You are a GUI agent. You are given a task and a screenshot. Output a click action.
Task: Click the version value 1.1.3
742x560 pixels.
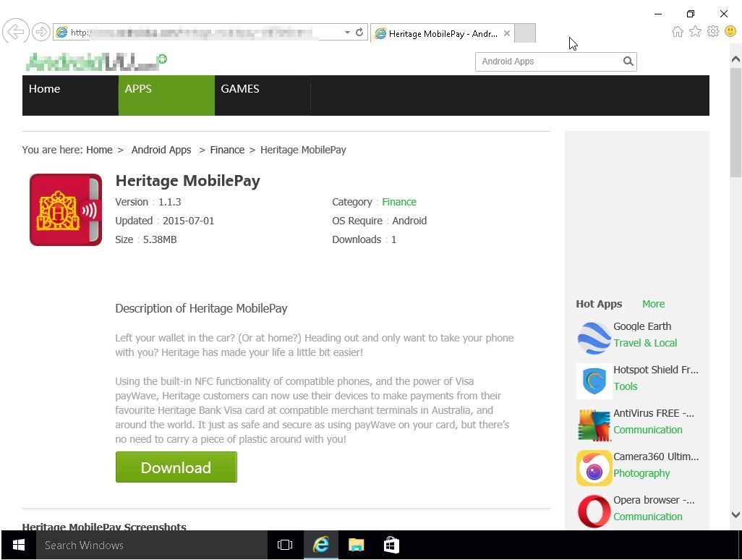pos(169,202)
